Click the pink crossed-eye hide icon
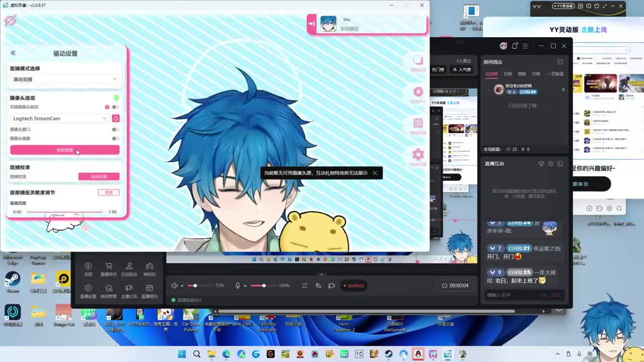 [10, 20]
